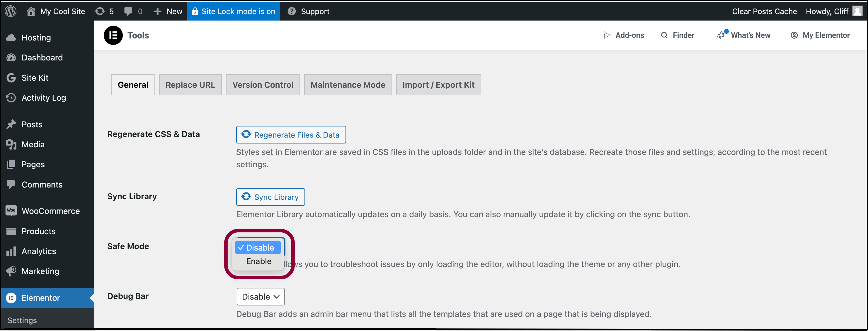Click the Site Kit sidebar icon

point(11,78)
